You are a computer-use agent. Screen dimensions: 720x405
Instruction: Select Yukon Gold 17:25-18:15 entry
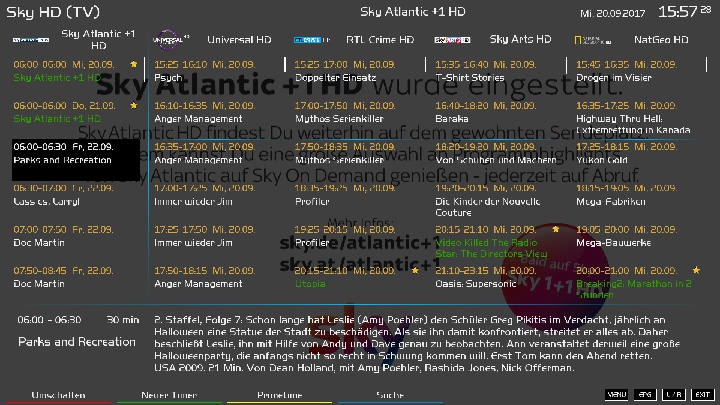639,153
